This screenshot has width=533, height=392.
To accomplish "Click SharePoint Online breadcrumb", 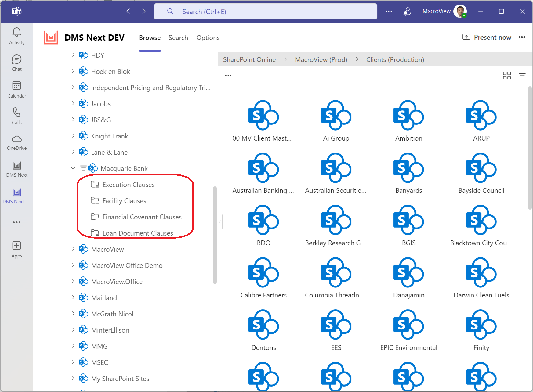I will 249,59.
